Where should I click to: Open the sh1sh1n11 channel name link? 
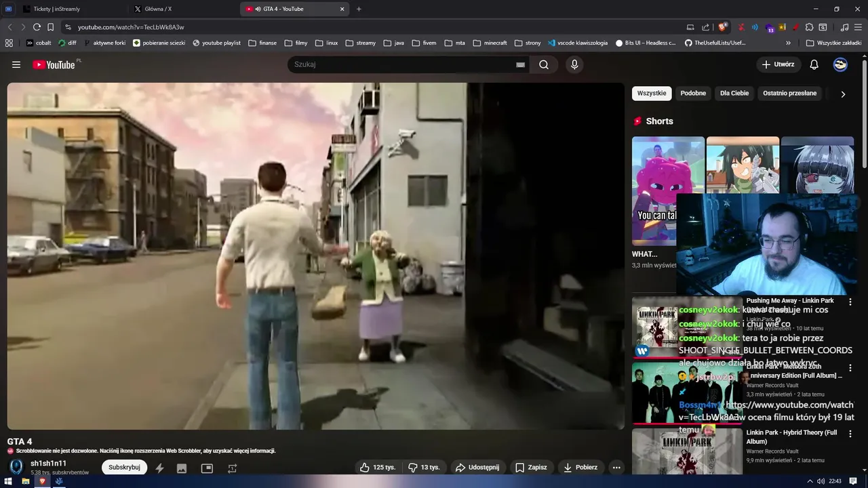click(48, 464)
